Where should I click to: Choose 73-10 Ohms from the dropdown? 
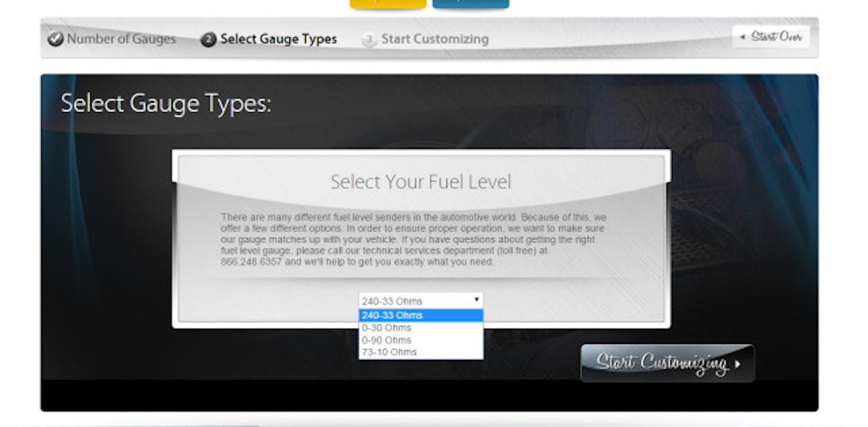pyautogui.click(x=420, y=352)
